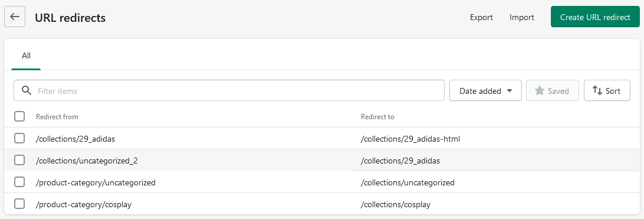Select the /product-category/uncategorized row checkbox
The height and width of the screenshot is (219, 644).
tap(19, 182)
